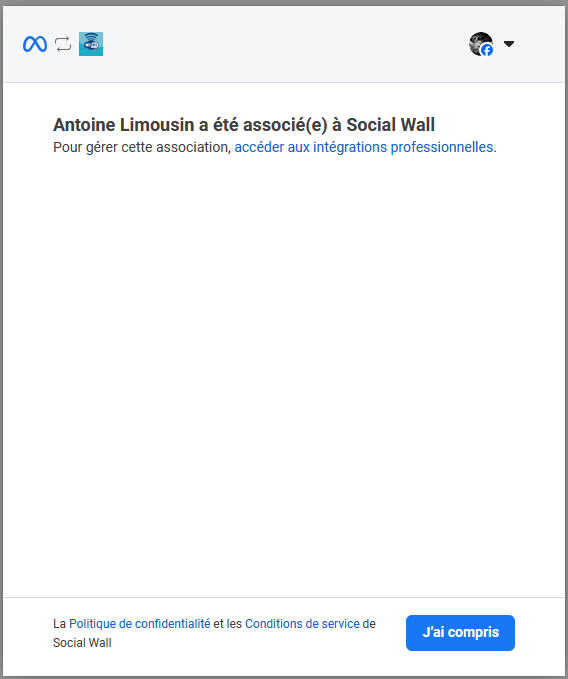
Task: Open the Politique de confidentialité link
Action: [139, 624]
